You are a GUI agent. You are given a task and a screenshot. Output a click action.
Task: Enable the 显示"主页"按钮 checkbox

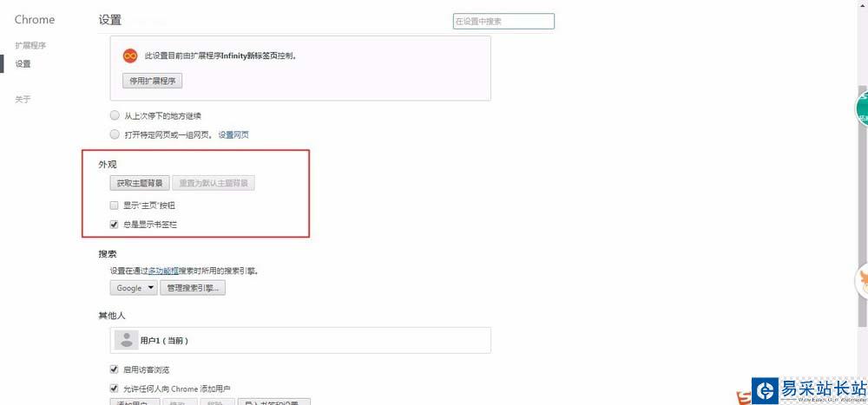(x=114, y=206)
